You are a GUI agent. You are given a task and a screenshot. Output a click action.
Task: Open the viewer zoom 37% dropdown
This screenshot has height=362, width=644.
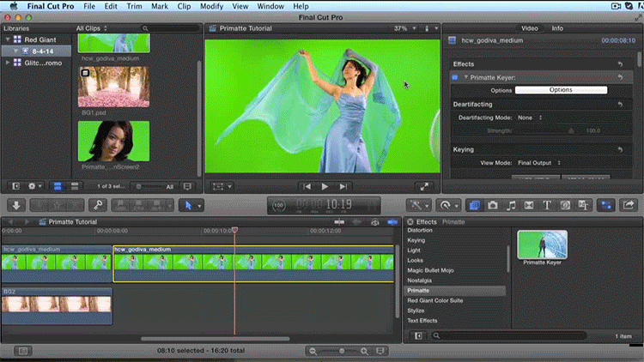click(x=404, y=28)
